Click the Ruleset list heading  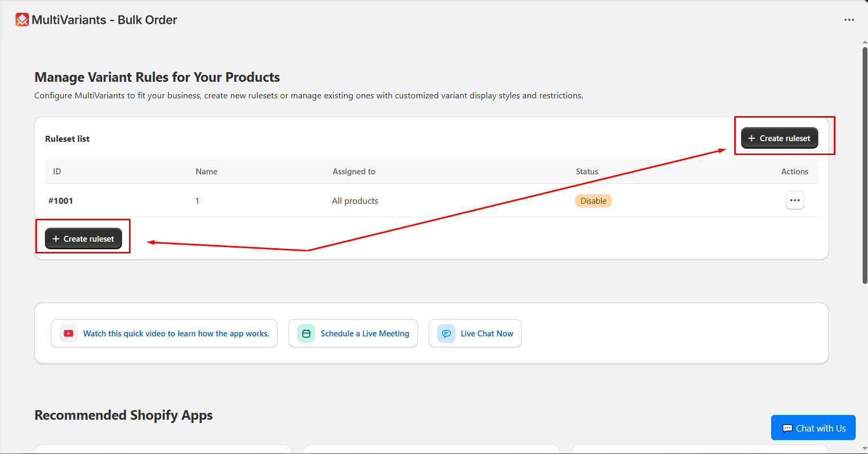[x=67, y=138]
